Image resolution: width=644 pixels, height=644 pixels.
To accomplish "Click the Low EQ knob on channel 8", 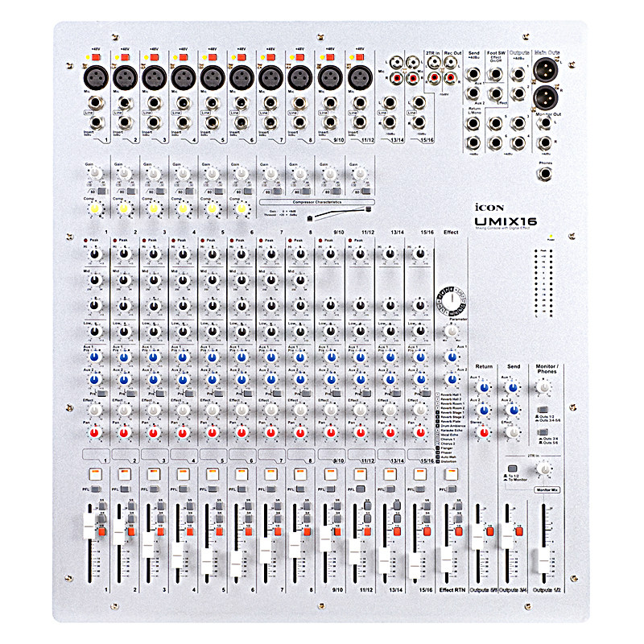I will pyautogui.click(x=300, y=331).
